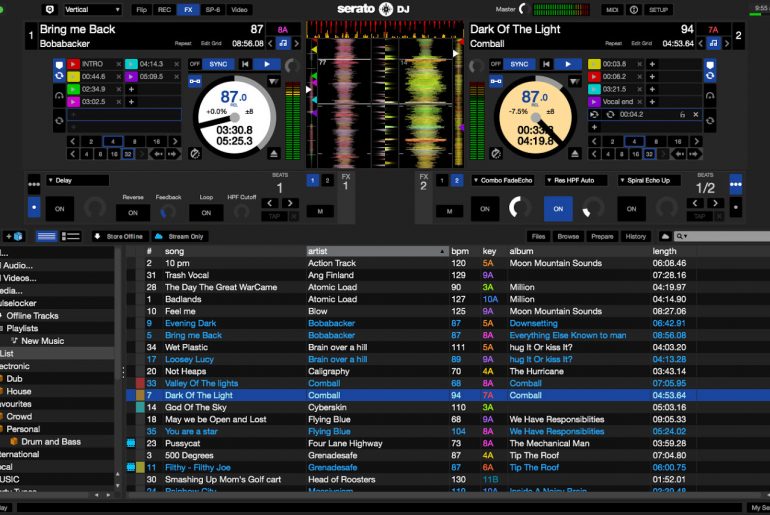Viewport: 770px width, 515px height.
Task: Switch to the REC panel tab
Action: click(x=164, y=9)
